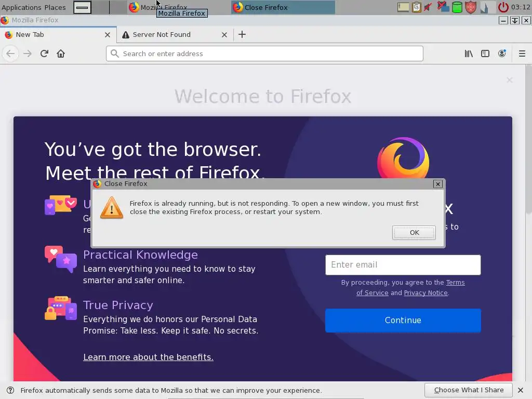This screenshot has width=532, height=399.
Task: Select Mozilla Firefox in the taskbar
Action: click(179, 7)
